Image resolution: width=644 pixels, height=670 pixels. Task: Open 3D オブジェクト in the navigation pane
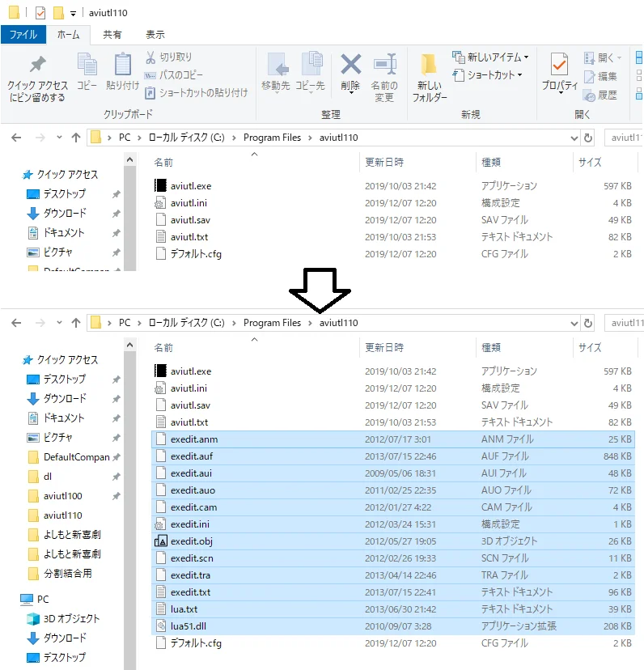(71, 619)
